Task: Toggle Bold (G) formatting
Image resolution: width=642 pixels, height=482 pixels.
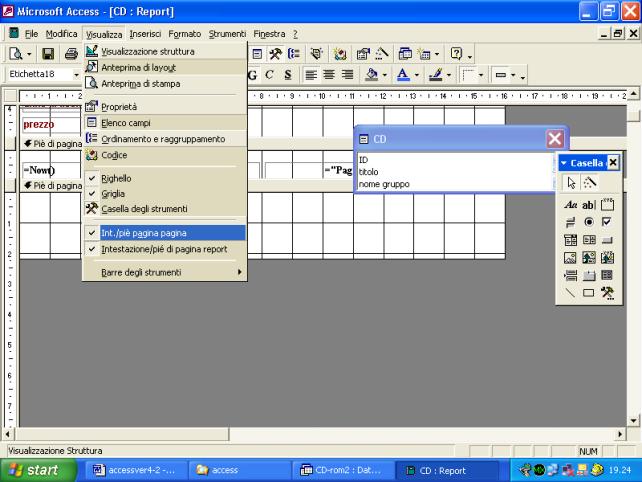Action: (x=253, y=75)
